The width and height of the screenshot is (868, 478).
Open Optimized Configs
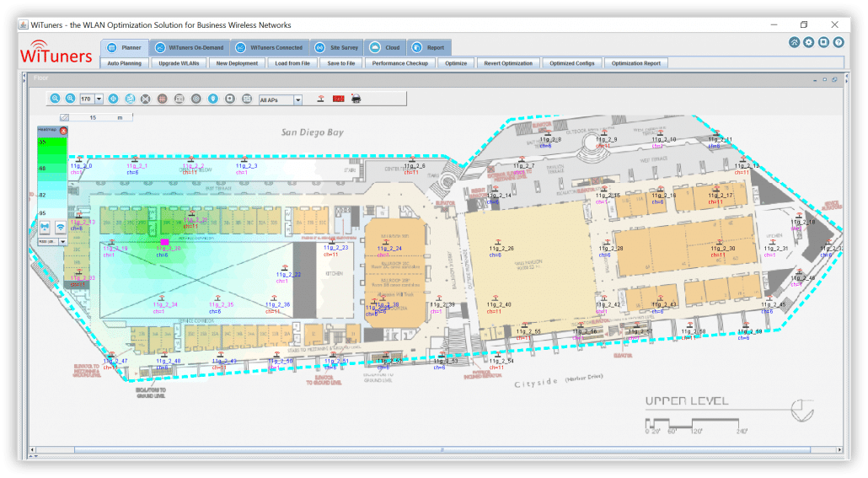click(572, 63)
